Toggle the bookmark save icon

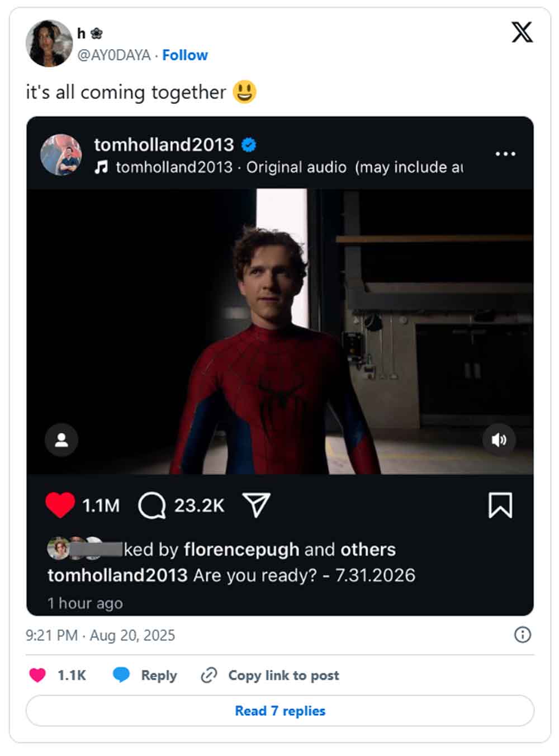[x=500, y=505]
